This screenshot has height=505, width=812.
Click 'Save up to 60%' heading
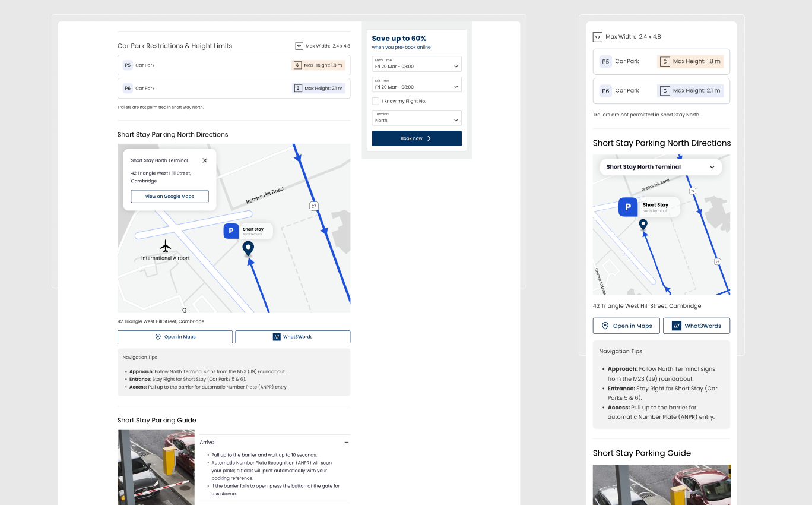399,39
